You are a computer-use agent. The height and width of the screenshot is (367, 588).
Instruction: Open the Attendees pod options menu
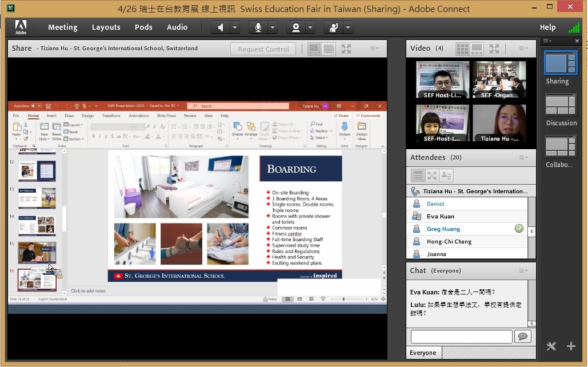(x=523, y=157)
